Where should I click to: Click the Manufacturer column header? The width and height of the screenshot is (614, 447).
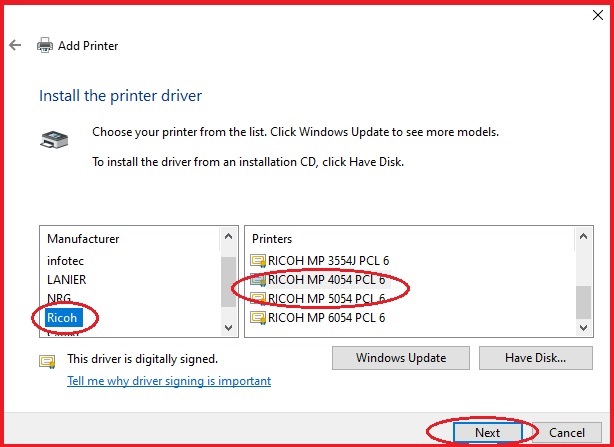pos(83,239)
